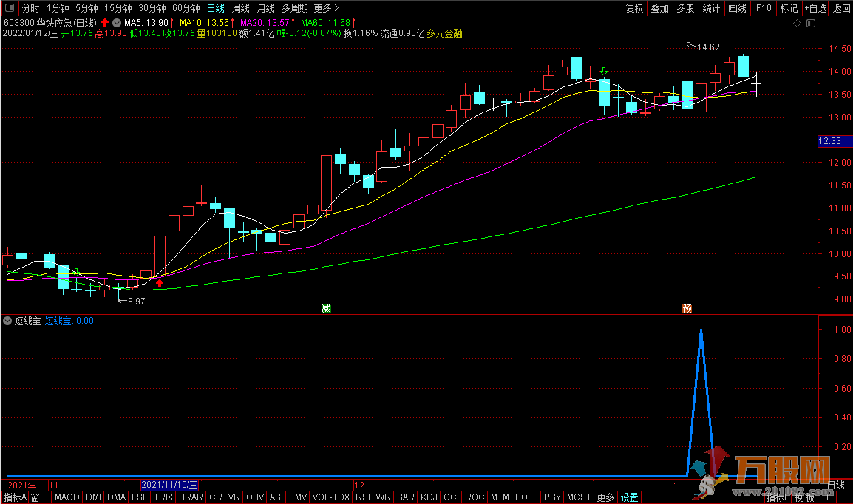The image size is (853, 504).
Task: Switch to the 1分钟 period
Action: (58, 8)
